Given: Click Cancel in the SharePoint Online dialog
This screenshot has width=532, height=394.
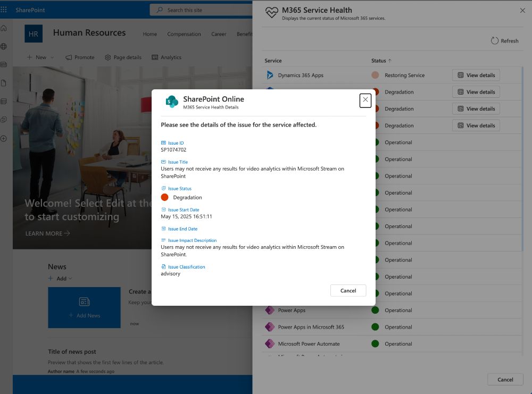Looking at the screenshot, I should coord(348,291).
